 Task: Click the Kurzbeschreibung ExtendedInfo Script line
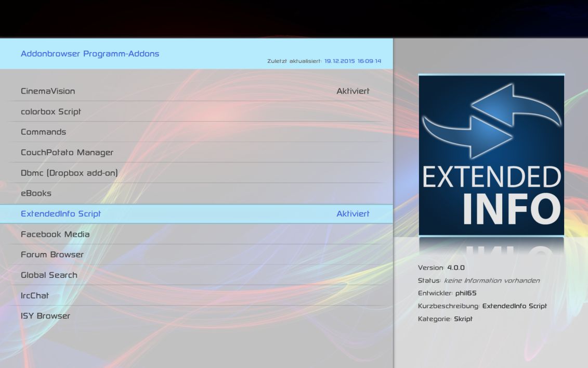[x=482, y=306]
